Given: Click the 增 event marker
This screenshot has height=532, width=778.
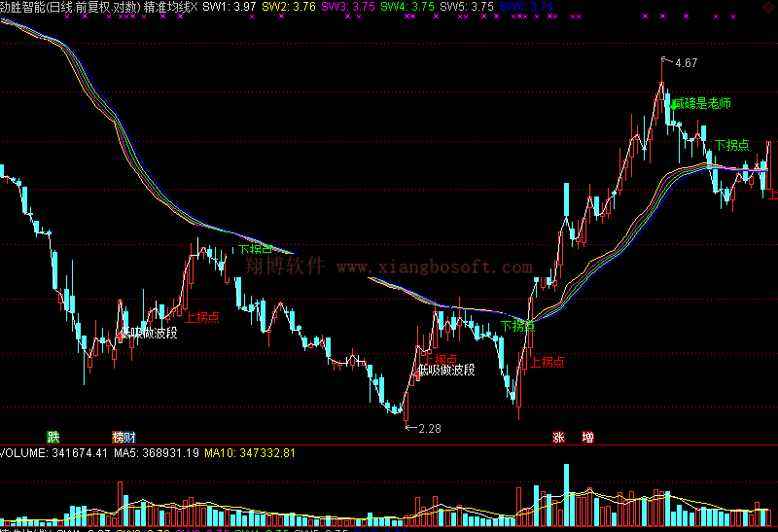Looking at the screenshot, I should click(x=587, y=438).
